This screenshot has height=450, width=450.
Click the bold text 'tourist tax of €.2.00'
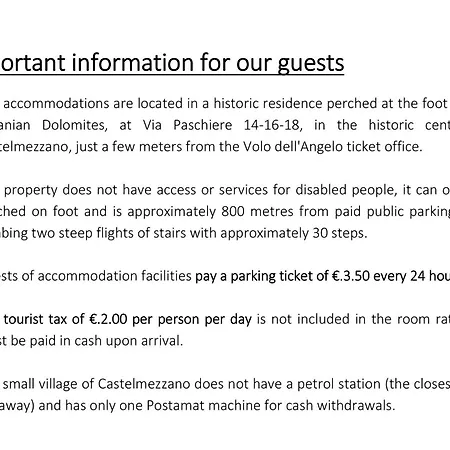point(65,319)
